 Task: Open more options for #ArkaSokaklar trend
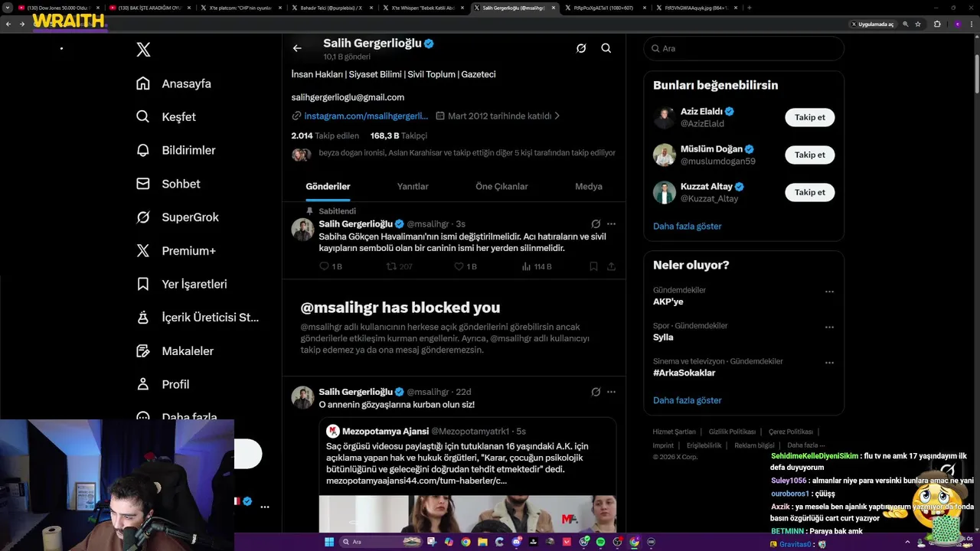click(829, 363)
